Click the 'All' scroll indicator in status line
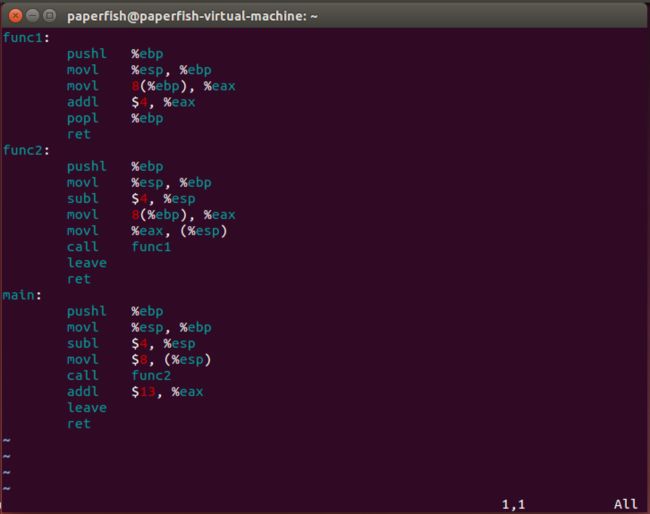Screen dimensions: 650x514 (x=626, y=504)
